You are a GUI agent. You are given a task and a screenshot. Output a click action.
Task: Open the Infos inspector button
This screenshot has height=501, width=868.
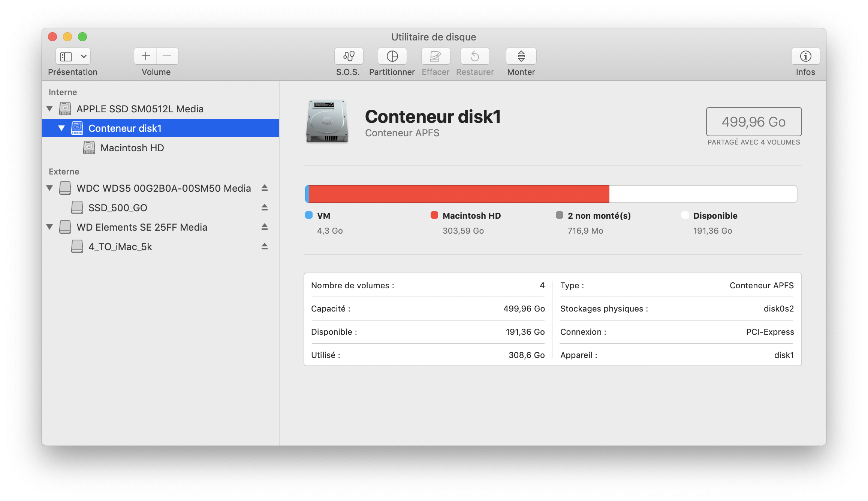coord(805,56)
